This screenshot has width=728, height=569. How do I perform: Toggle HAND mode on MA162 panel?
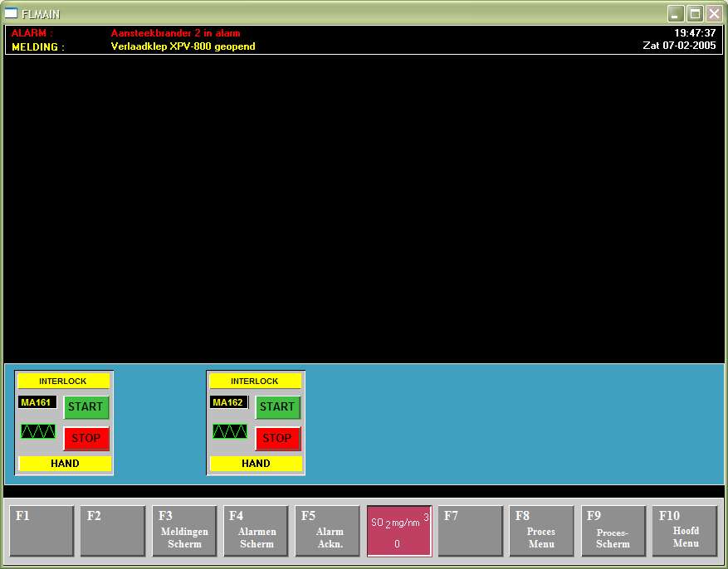pyautogui.click(x=256, y=464)
